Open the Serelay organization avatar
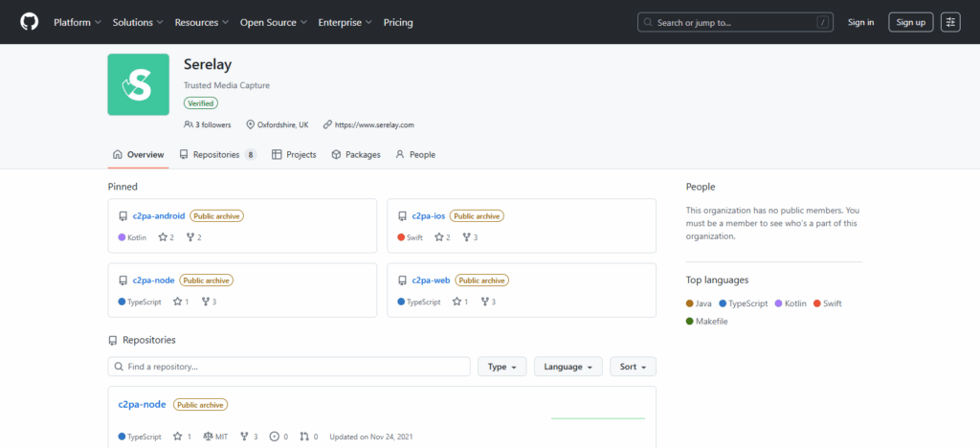This screenshot has width=980, height=448. (x=139, y=84)
